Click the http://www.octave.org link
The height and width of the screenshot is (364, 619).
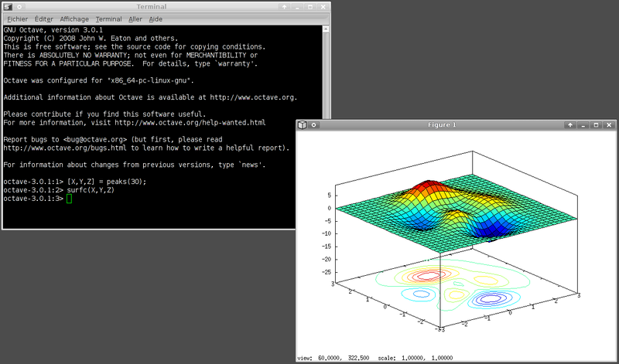251,97
